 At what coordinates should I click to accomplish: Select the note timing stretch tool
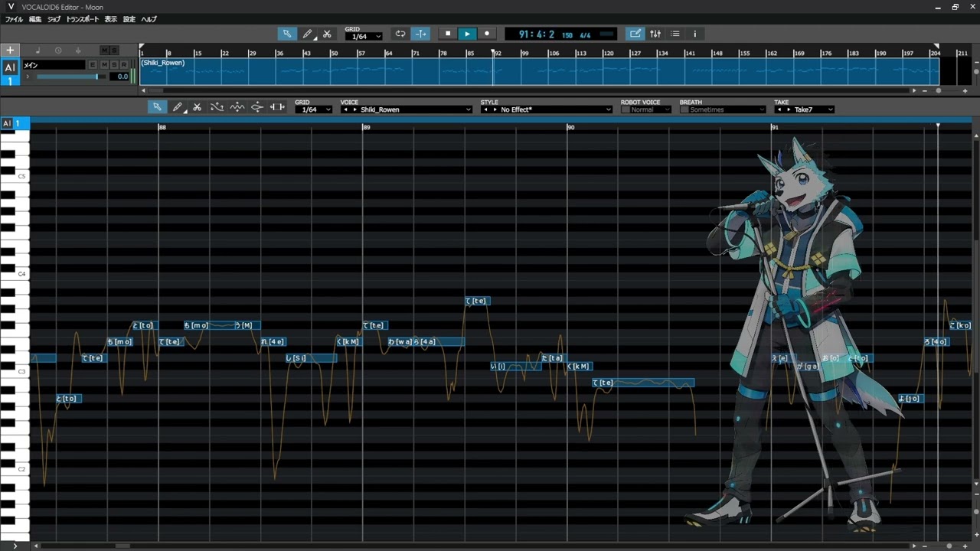[277, 107]
